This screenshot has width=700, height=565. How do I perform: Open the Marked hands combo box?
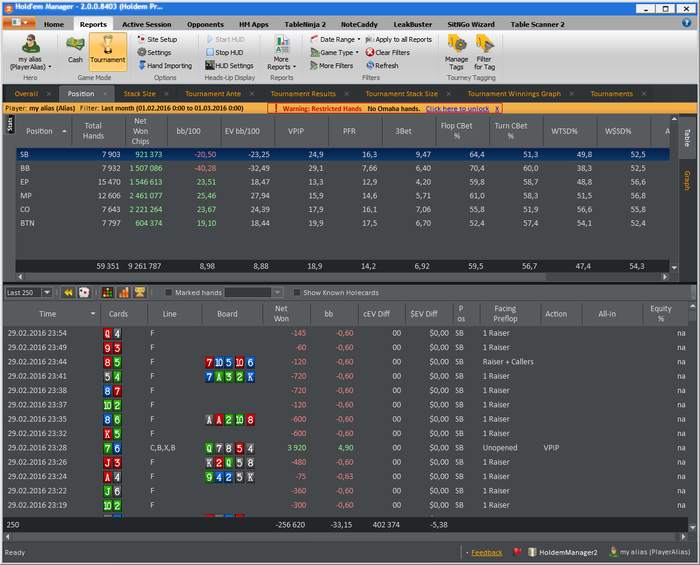click(x=253, y=292)
